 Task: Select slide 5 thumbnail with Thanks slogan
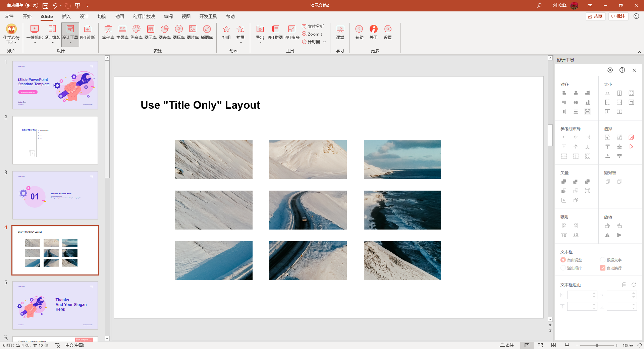pyautogui.click(x=55, y=305)
